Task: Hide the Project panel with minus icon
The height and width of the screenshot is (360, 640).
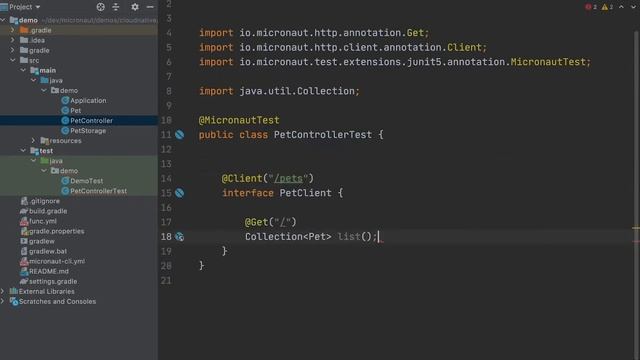Action: pyautogui.click(x=150, y=7)
